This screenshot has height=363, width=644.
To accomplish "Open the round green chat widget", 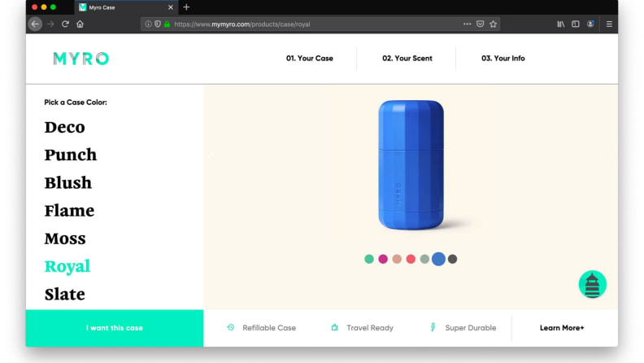I will (x=592, y=284).
